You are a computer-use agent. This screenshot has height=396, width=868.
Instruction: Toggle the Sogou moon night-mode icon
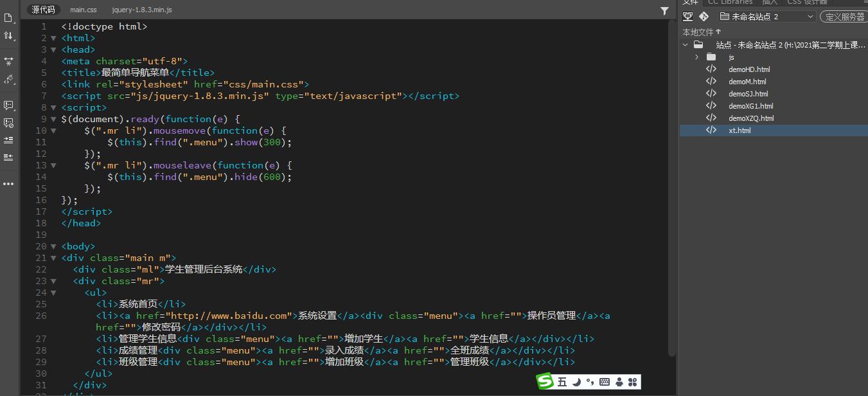click(x=576, y=382)
